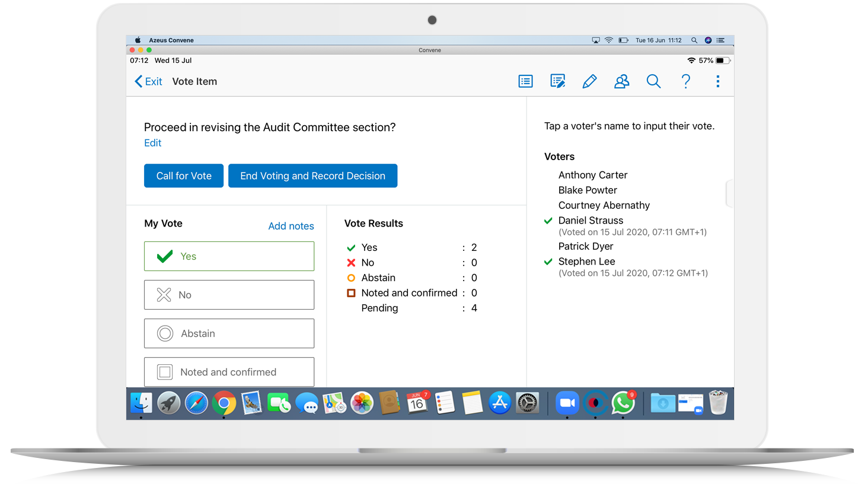
Task: Open App Store from the dock
Action: (x=500, y=403)
